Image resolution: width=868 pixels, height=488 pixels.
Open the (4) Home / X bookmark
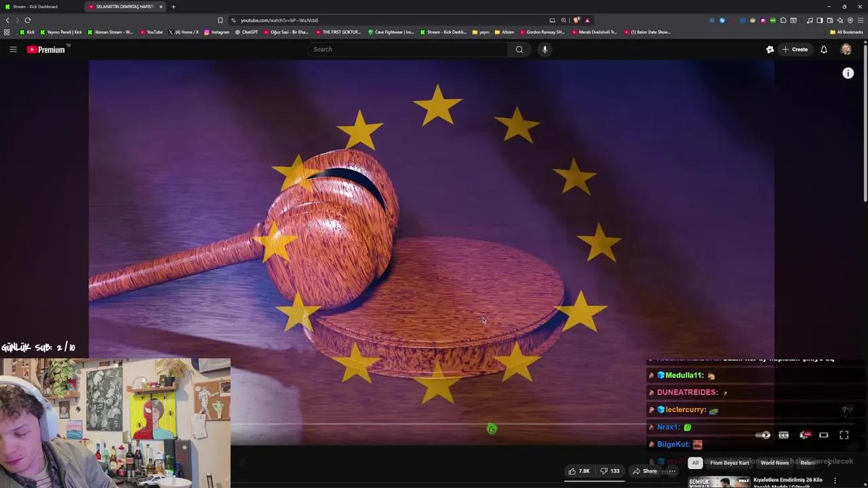pos(183,32)
